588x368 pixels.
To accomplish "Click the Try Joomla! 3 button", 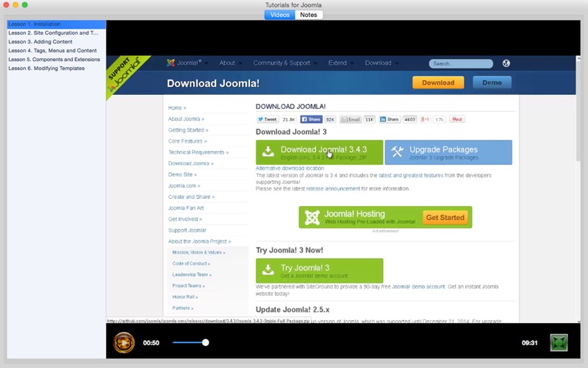I will click(320, 270).
